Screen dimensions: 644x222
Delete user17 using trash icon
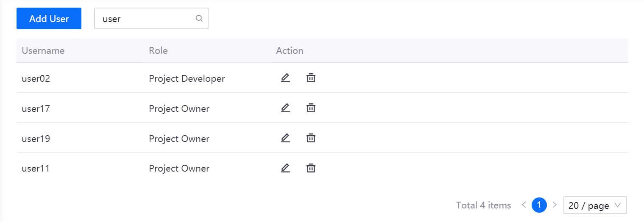click(311, 108)
